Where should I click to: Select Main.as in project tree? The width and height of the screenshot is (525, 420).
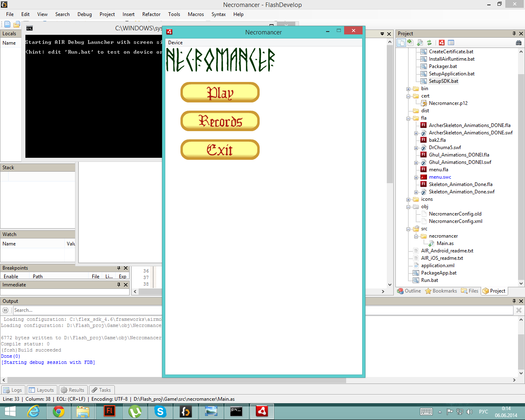pyautogui.click(x=445, y=243)
